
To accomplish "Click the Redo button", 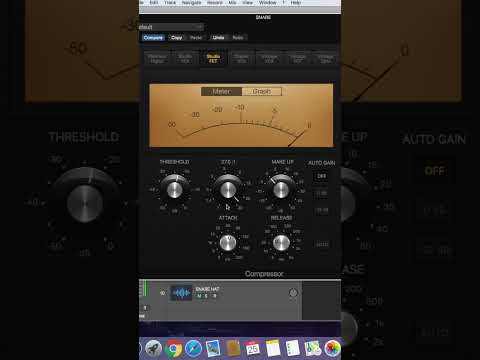I will (238, 38).
